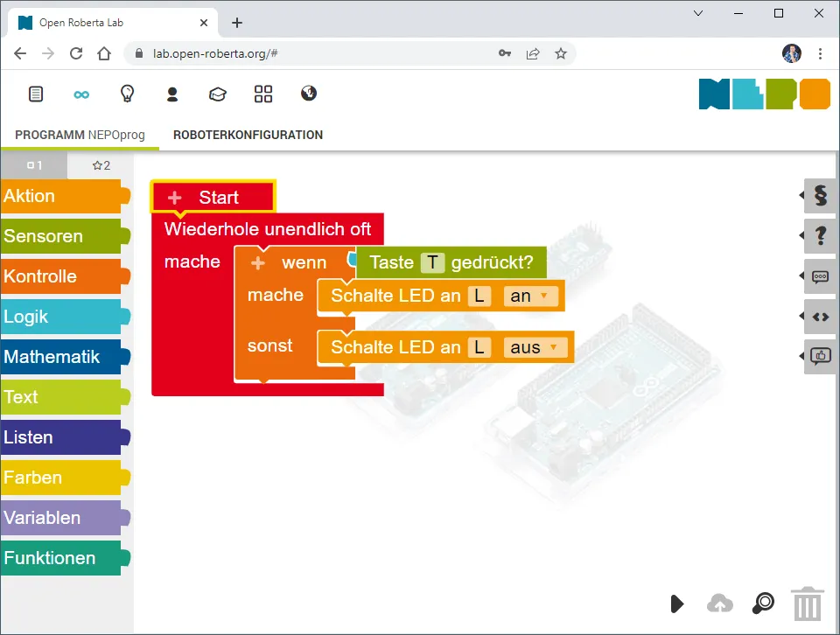
Task: Open workspace zoom with the magnifier icon
Action: point(761,604)
